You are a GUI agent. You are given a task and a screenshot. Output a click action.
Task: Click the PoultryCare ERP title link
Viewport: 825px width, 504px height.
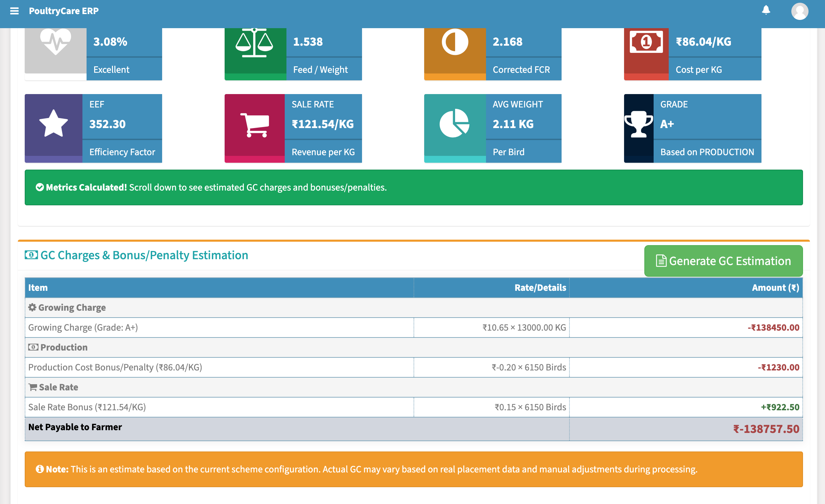tap(64, 11)
